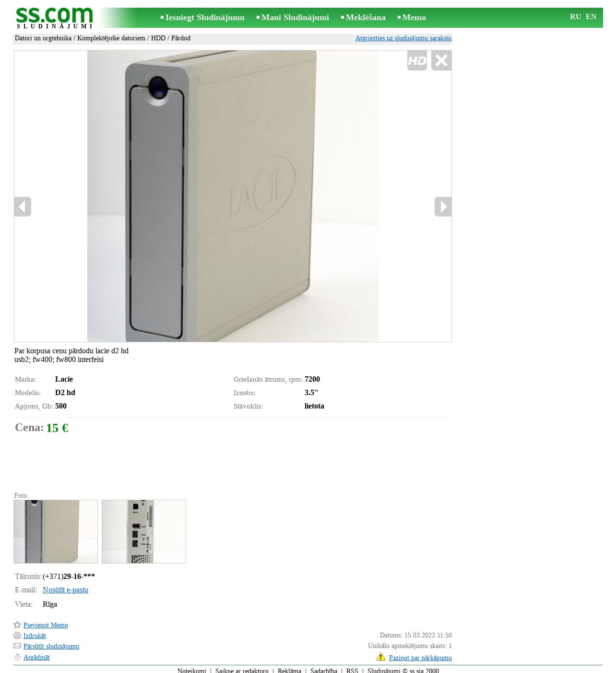Open the HD version of the photo
616x673 pixels.
[417, 60]
